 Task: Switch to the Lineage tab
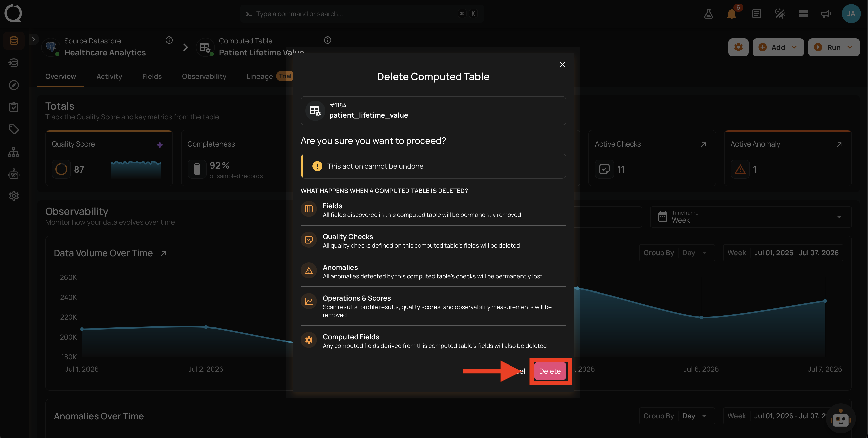[x=259, y=76]
